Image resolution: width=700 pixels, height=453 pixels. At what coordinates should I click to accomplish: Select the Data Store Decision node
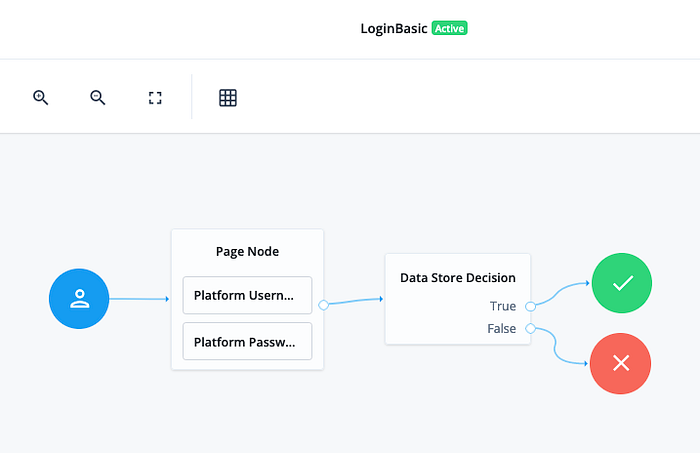(x=458, y=299)
